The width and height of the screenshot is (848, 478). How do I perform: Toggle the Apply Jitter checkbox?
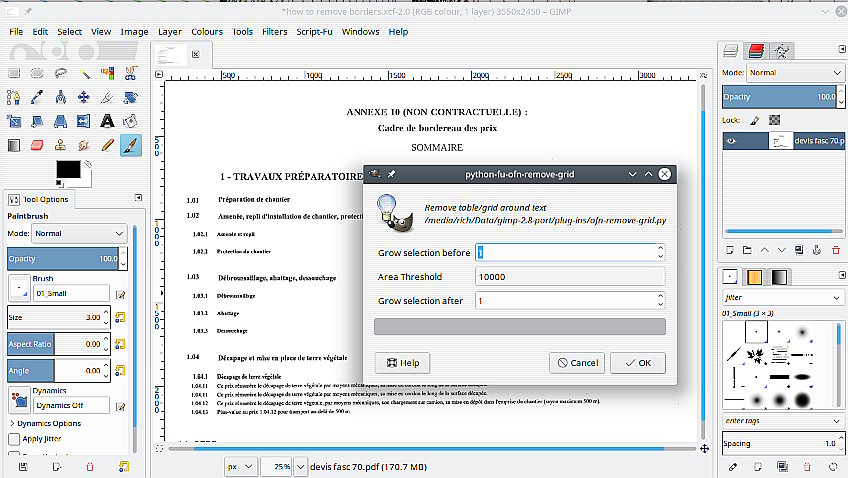14,439
